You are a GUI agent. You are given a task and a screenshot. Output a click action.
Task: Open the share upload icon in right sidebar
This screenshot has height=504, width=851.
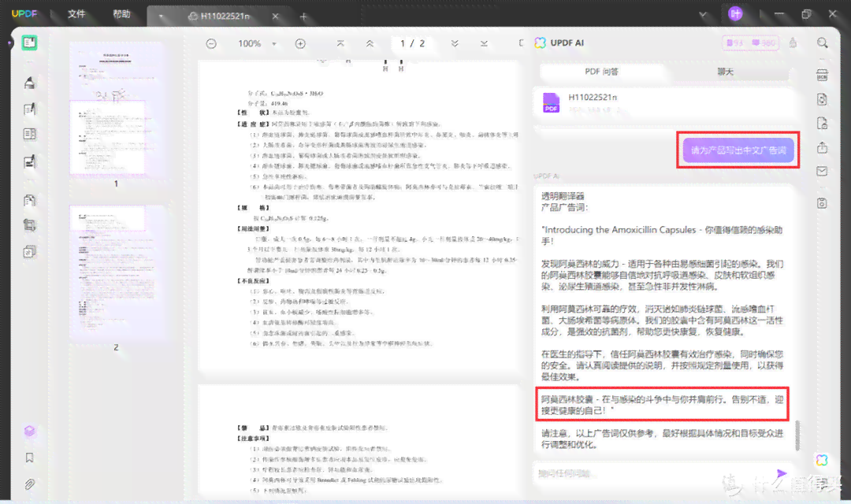pos(822,147)
